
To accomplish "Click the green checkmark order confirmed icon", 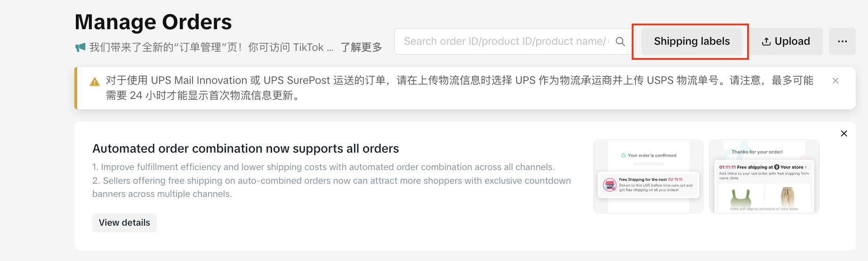I will (x=623, y=155).
